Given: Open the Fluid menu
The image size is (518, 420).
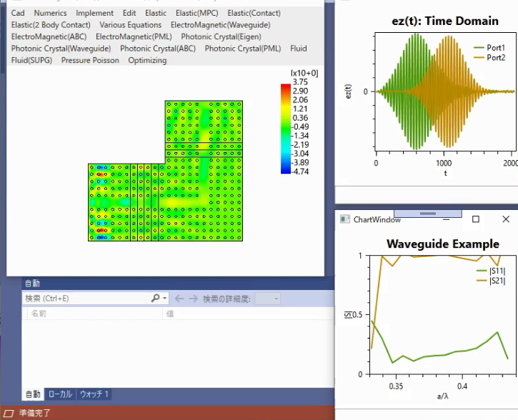Looking at the screenshot, I should coord(299,49).
